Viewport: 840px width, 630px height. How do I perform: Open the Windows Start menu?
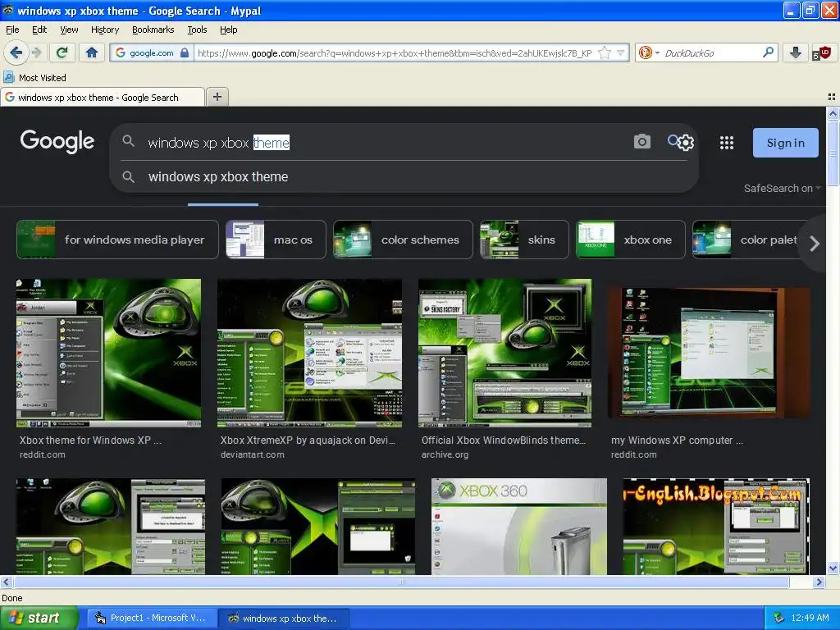tap(38, 618)
